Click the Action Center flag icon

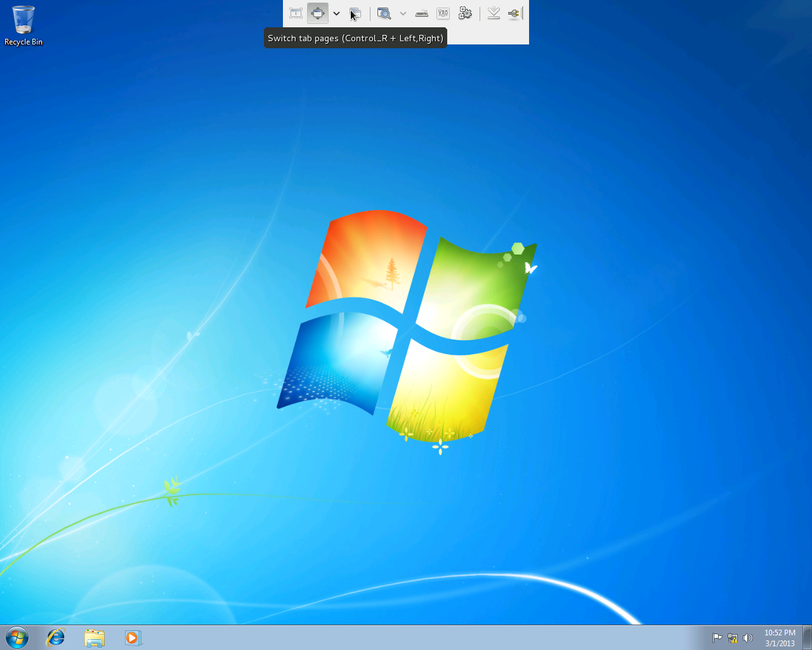717,638
